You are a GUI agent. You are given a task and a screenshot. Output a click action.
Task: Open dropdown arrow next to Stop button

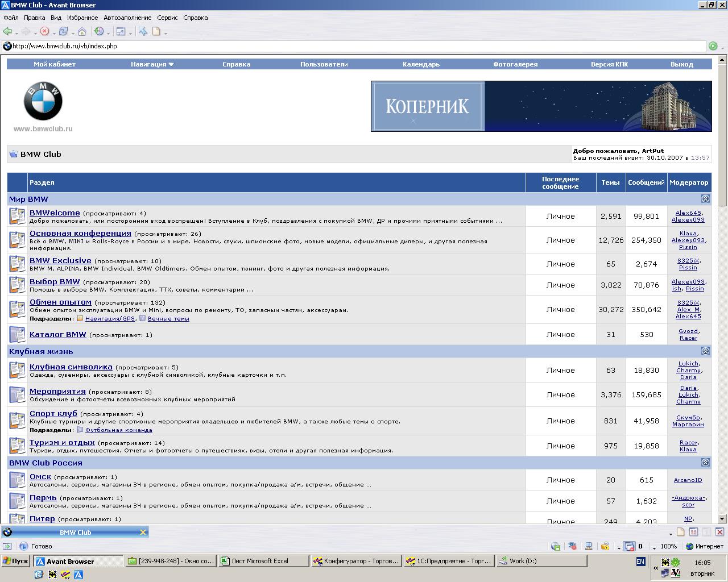pos(53,33)
